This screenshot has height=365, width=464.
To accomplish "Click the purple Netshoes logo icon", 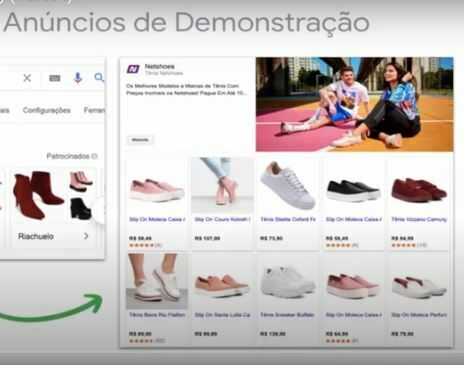I will pos(133,69).
